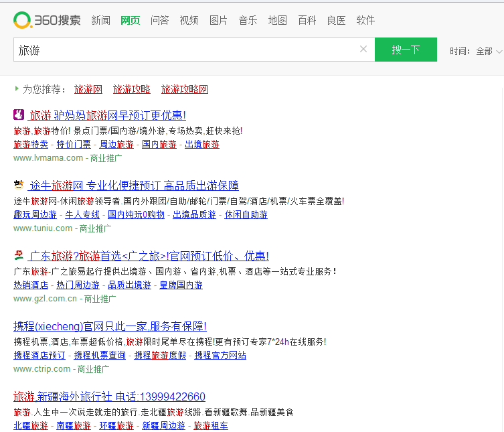The image size is (504, 432).
Task: Click the 特价门票 sublink
Action: pos(74,144)
